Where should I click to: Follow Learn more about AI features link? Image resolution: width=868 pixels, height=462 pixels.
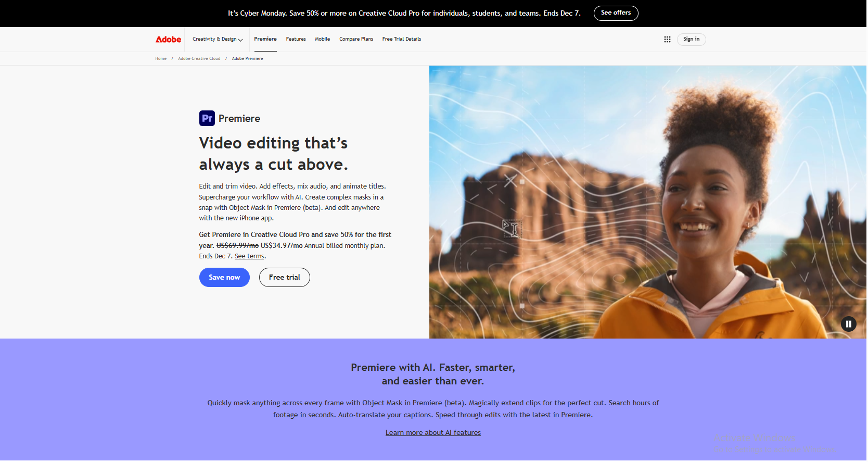click(x=433, y=433)
